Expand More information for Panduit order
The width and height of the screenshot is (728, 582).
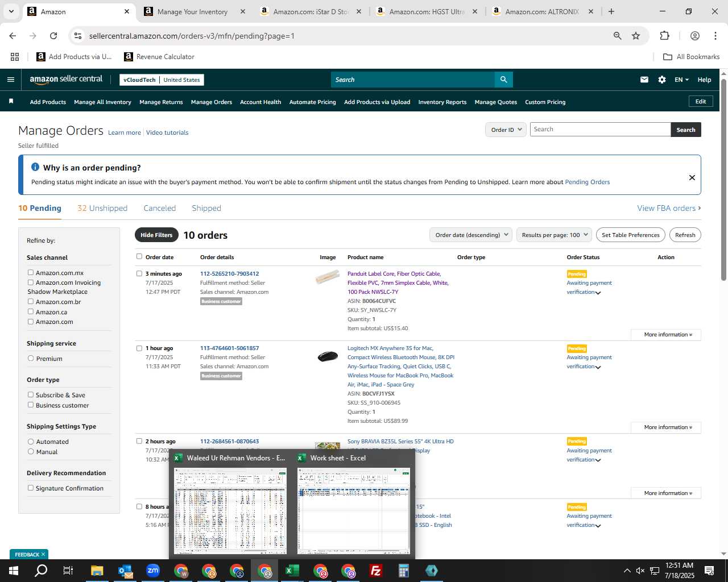tap(666, 335)
